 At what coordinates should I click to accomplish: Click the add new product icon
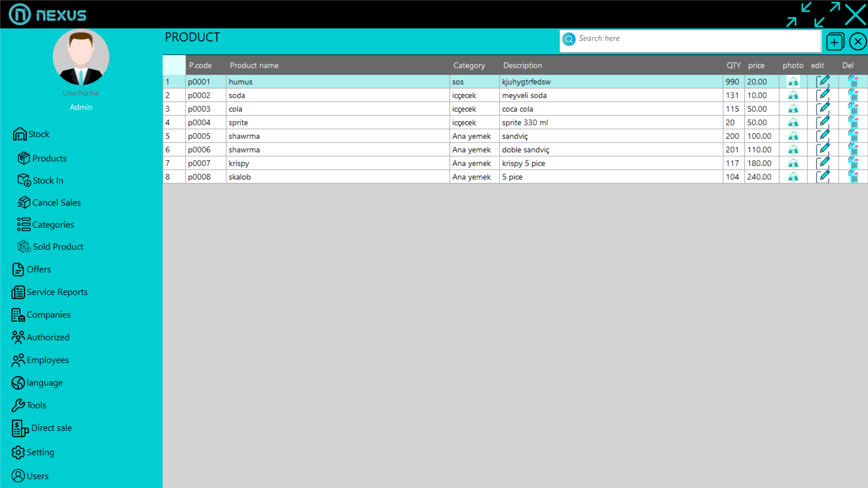pos(835,42)
